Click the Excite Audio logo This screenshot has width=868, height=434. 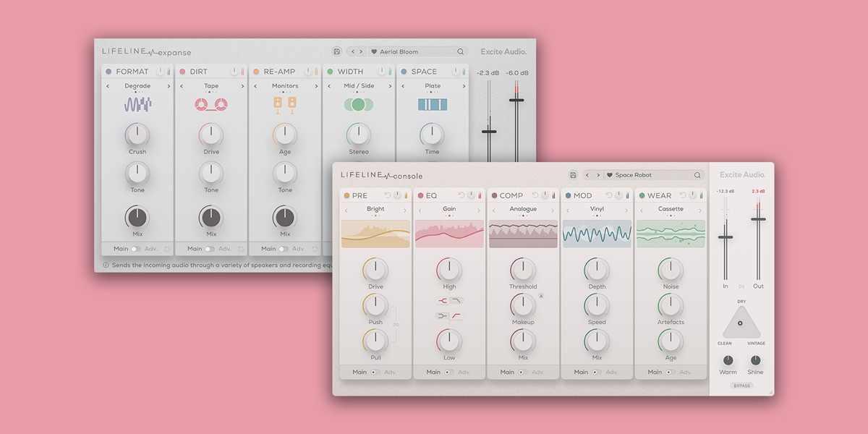coord(742,174)
